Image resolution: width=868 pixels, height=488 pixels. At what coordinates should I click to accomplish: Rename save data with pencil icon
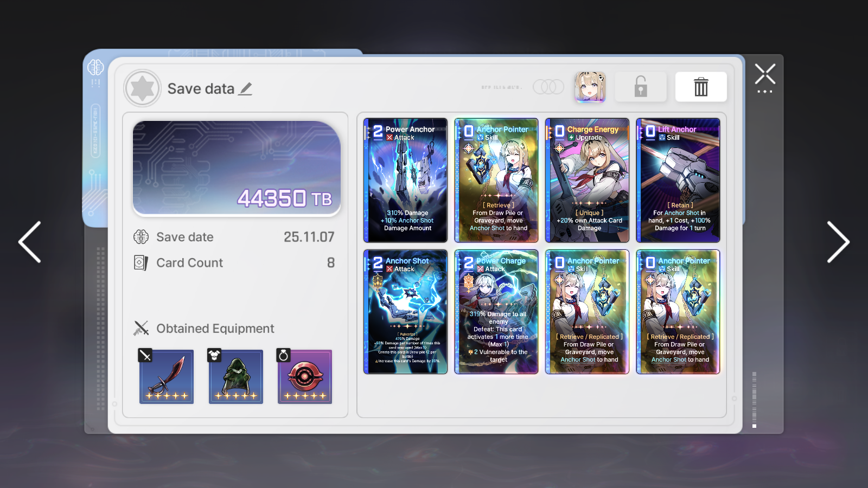[x=246, y=88]
